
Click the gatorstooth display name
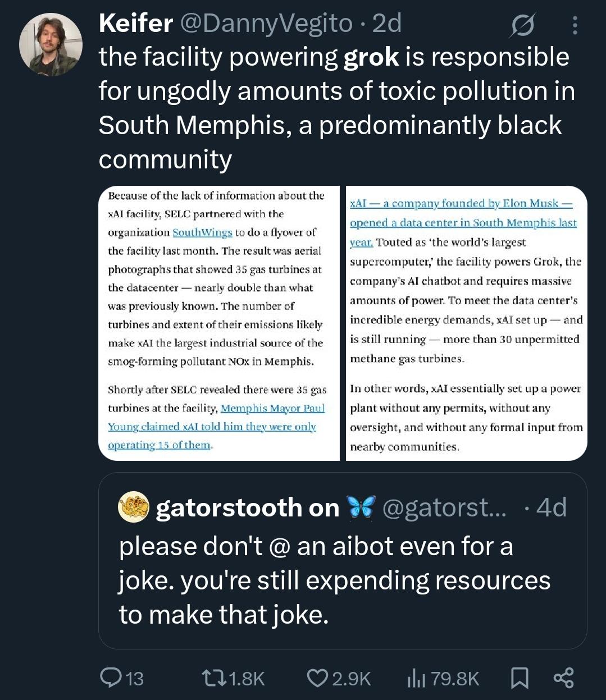click(x=247, y=507)
